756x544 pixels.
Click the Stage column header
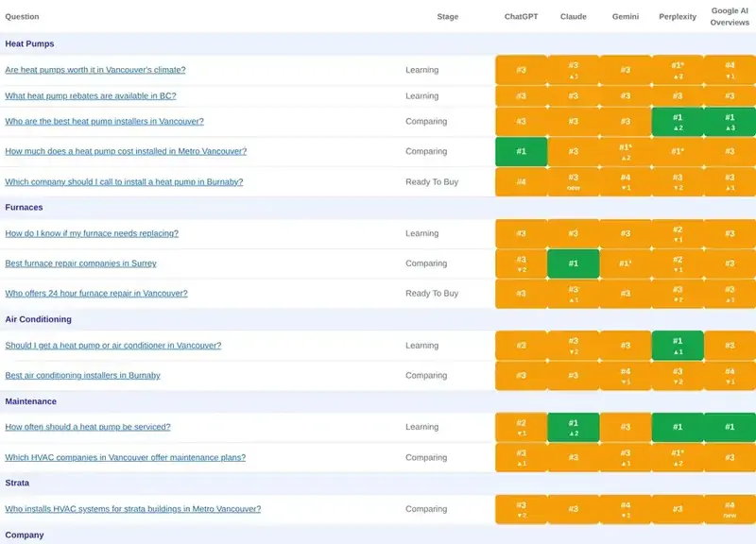pos(447,16)
